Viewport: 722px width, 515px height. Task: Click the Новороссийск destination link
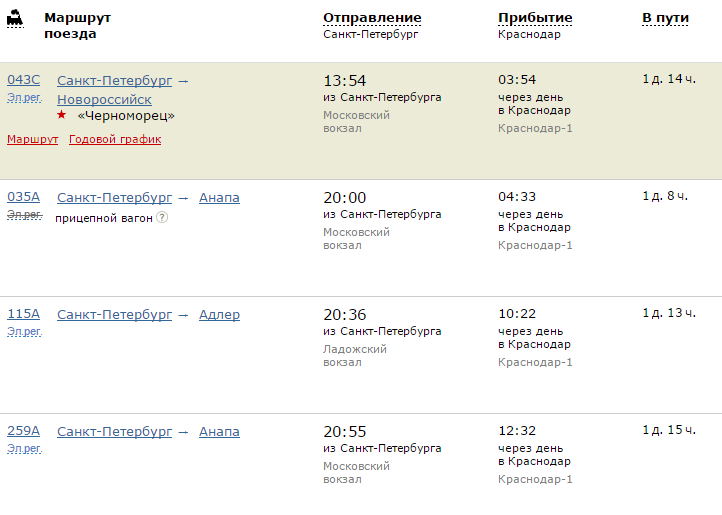coord(104,99)
